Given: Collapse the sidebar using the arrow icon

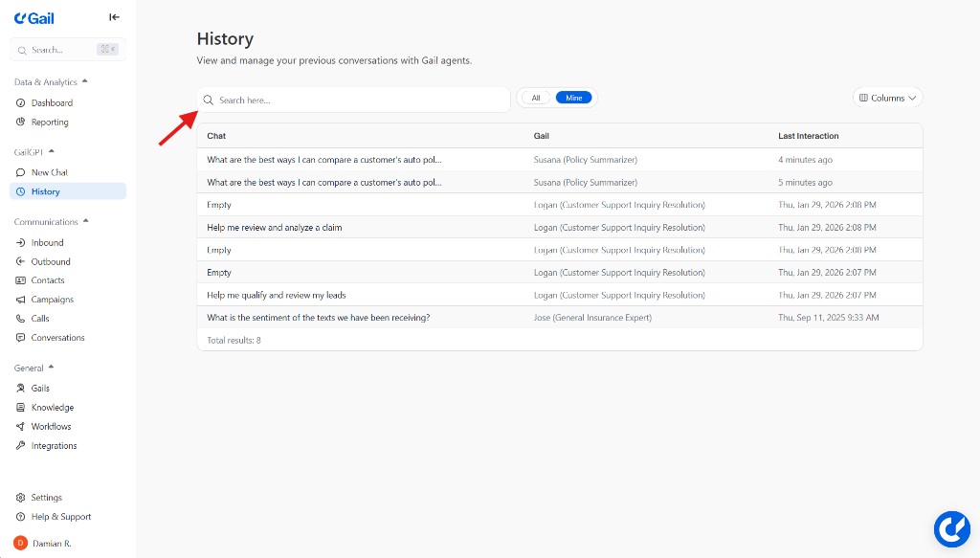Looking at the screenshot, I should click(114, 16).
